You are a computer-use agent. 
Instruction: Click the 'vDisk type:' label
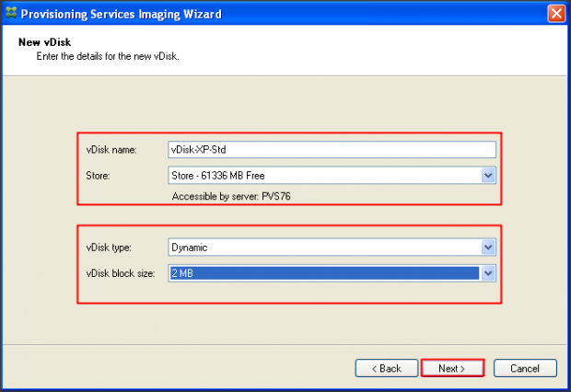[109, 248]
